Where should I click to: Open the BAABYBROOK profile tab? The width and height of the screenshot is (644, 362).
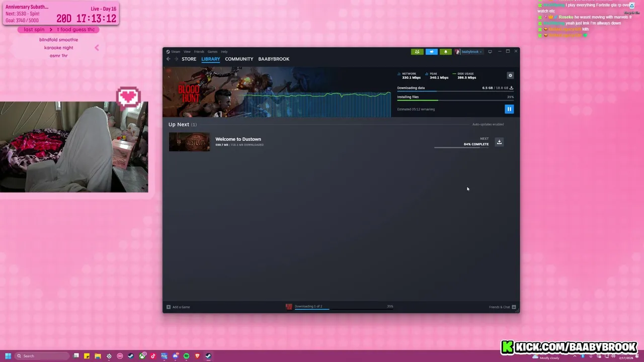pyautogui.click(x=274, y=59)
